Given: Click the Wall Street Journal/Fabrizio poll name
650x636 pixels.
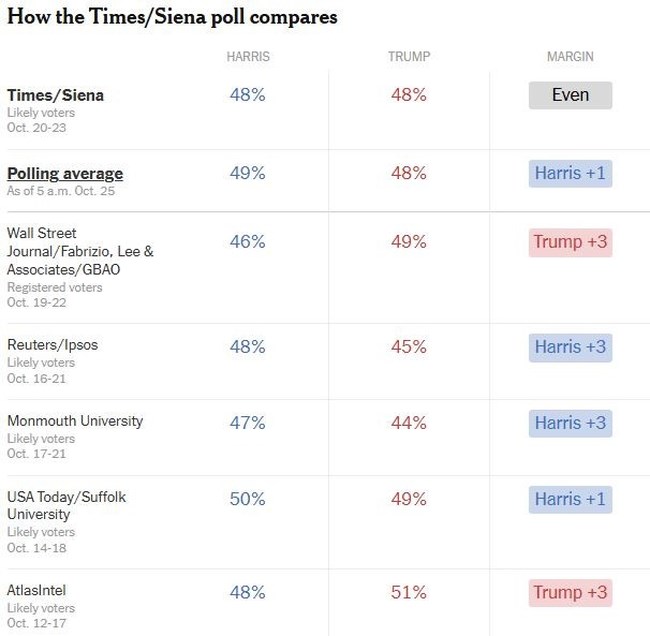Looking at the screenshot, I should click(80, 251).
